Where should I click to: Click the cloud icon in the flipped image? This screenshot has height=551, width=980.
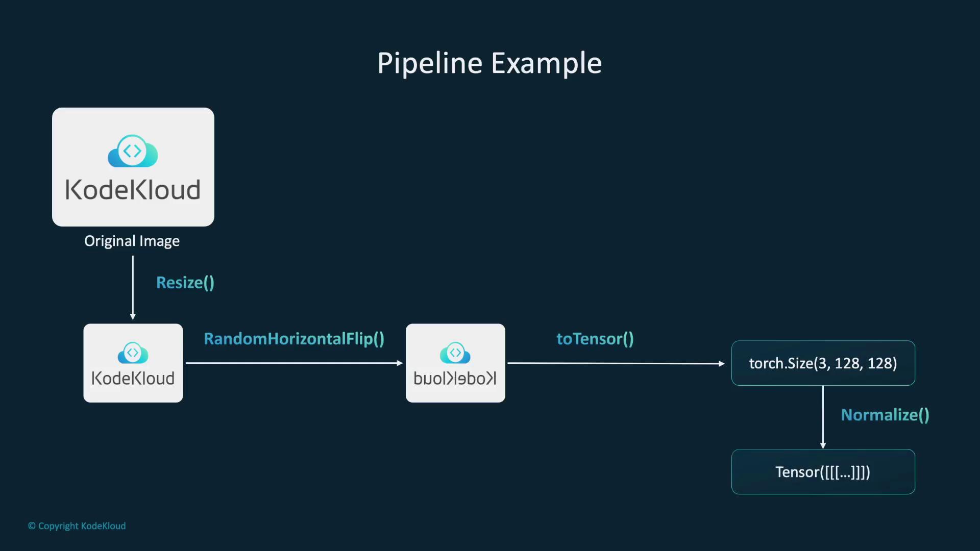point(455,353)
